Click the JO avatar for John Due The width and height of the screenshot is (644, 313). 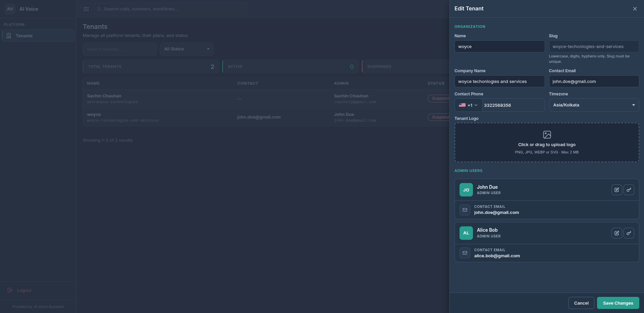(466, 190)
